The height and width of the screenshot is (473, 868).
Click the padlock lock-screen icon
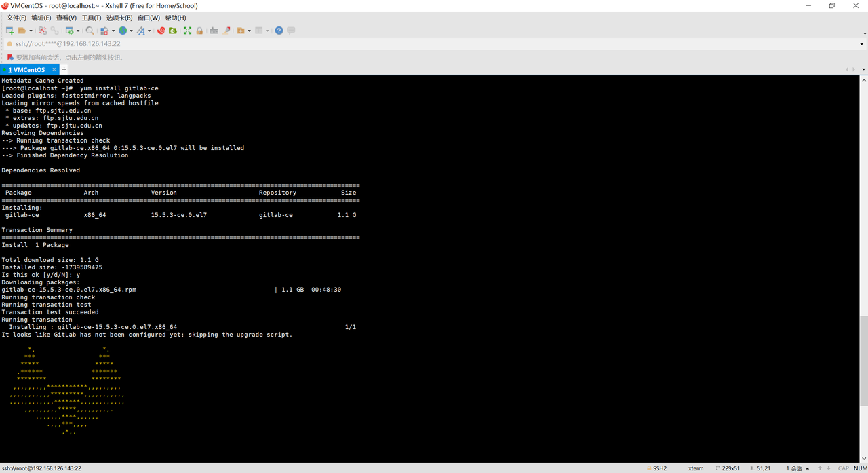(x=199, y=31)
